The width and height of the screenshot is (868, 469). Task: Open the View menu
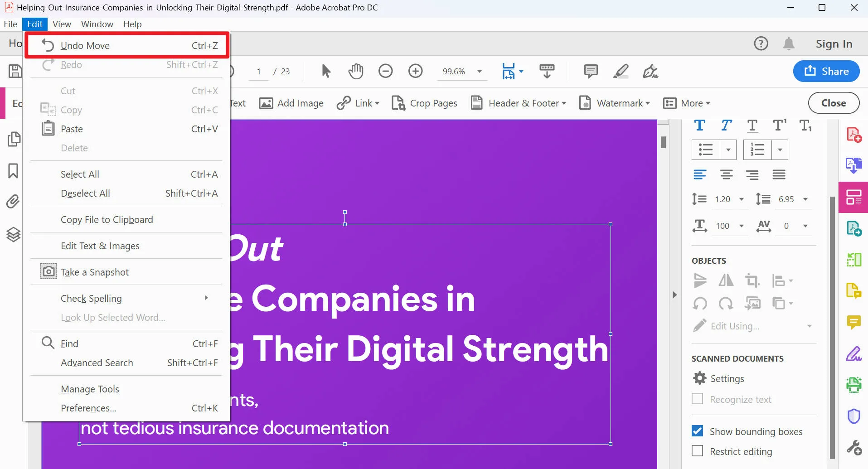point(61,24)
